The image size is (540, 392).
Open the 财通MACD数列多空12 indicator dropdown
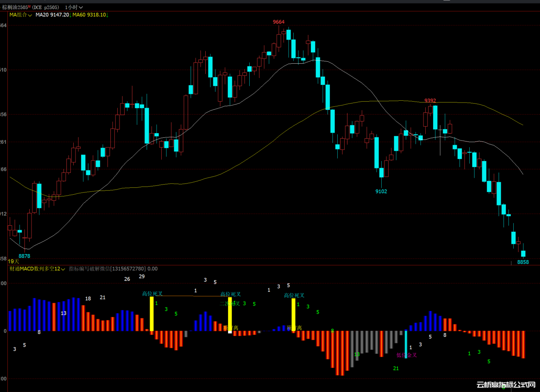38,269
